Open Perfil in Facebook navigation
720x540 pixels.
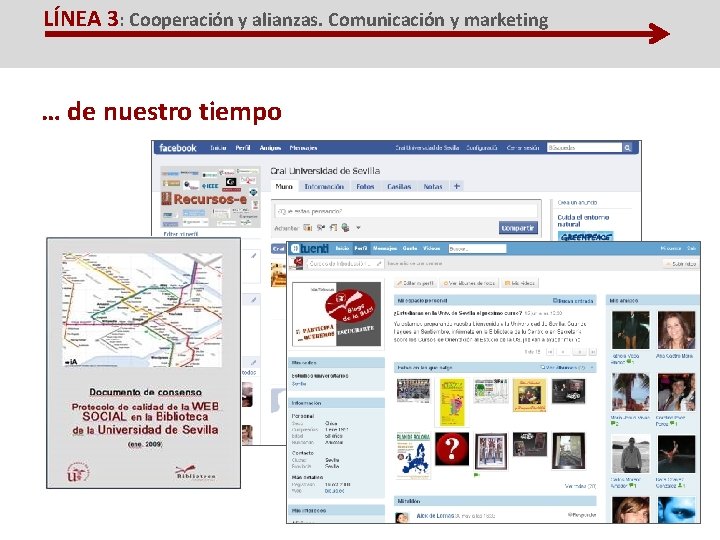click(243, 148)
